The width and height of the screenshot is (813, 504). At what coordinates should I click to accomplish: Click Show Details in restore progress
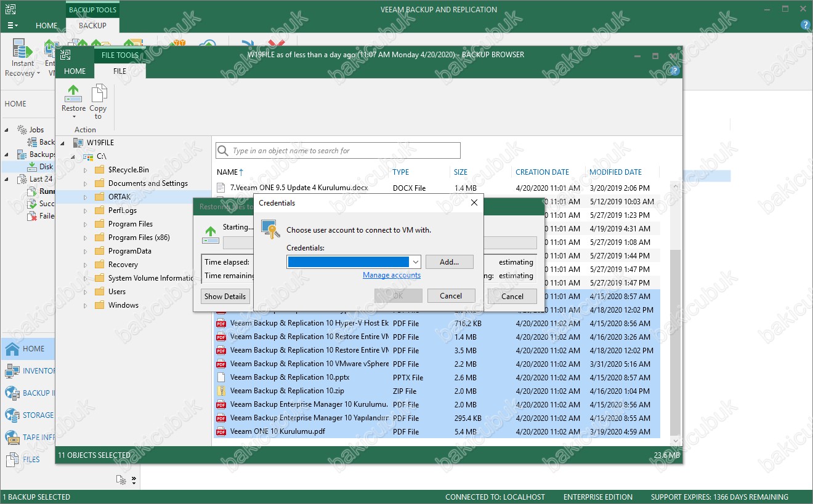(225, 296)
